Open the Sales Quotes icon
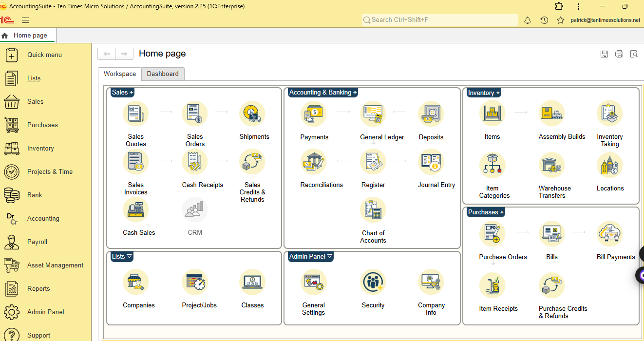Image resolution: width=644 pixels, height=341 pixels. click(136, 114)
